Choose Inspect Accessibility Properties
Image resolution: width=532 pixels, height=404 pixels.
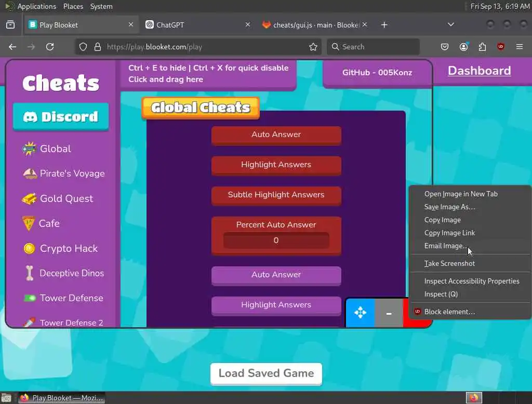pos(470,281)
